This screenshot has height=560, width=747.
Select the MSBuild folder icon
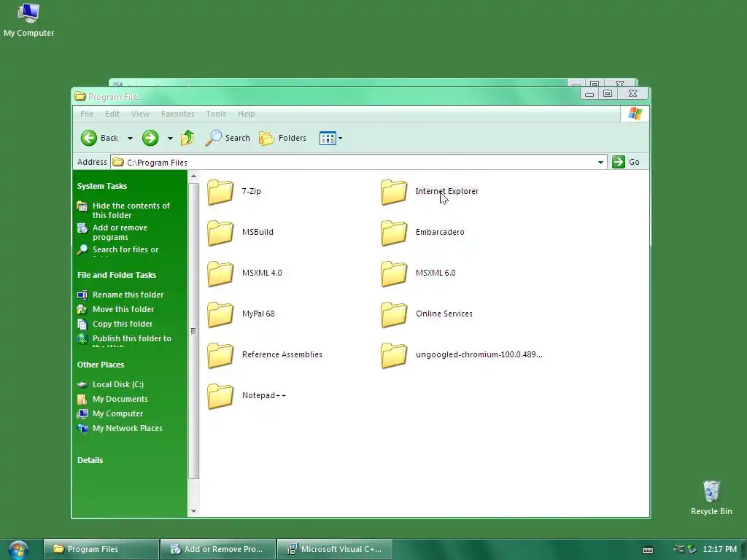(x=220, y=233)
